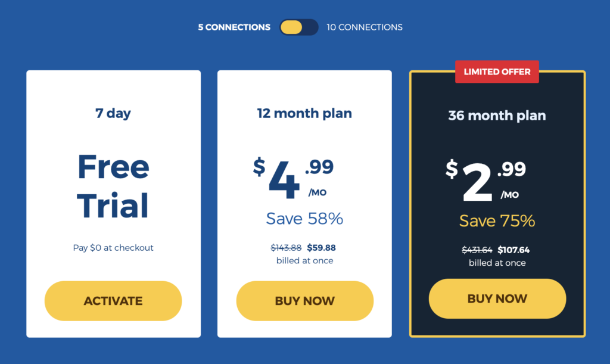
Task: Click Pay $0 at checkout text
Action: (113, 248)
